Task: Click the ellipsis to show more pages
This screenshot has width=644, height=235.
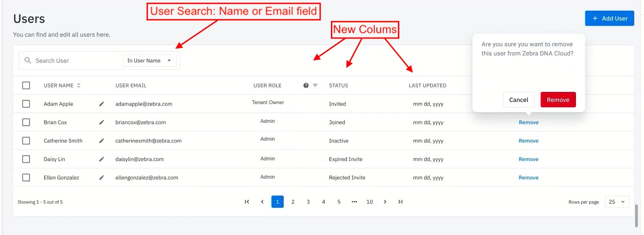Action: click(x=354, y=202)
